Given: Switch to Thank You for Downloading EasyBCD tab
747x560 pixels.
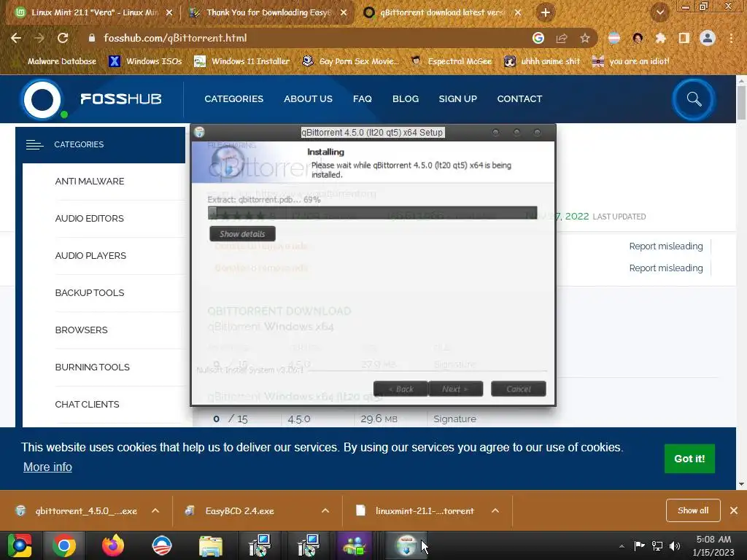Looking at the screenshot, I should [268, 12].
